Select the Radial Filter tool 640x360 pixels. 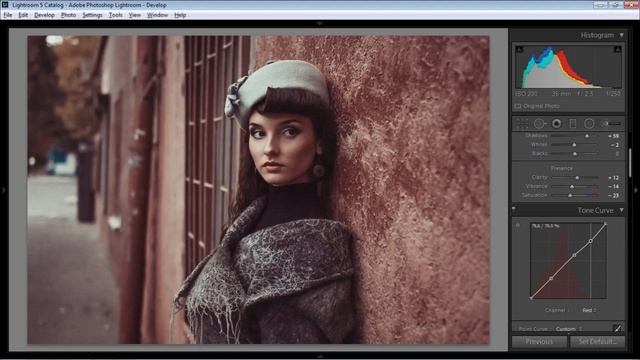tap(589, 123)
